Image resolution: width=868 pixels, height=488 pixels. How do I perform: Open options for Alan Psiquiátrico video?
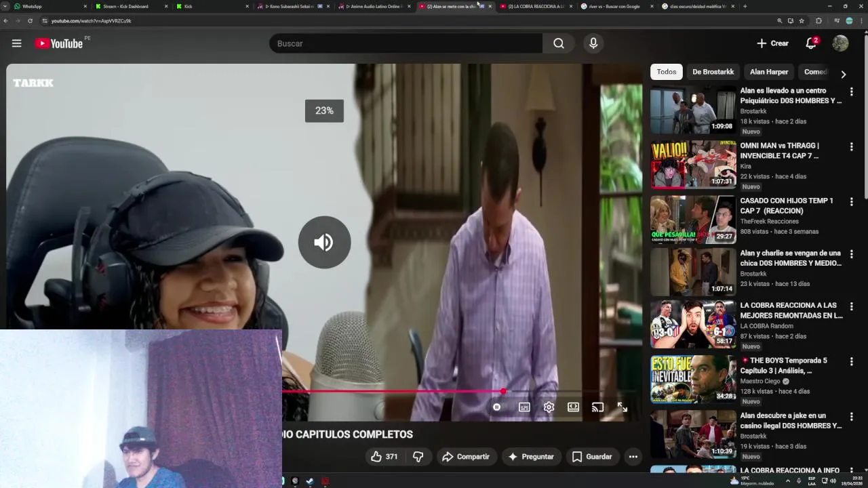point(851,91)
